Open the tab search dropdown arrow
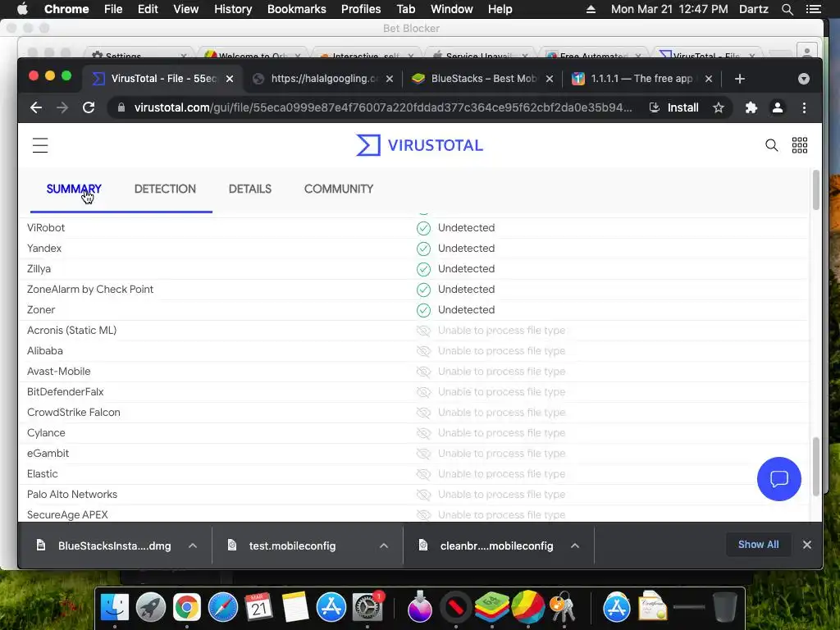Viewport: 840px width, 630px height. [x=804, y=79]
